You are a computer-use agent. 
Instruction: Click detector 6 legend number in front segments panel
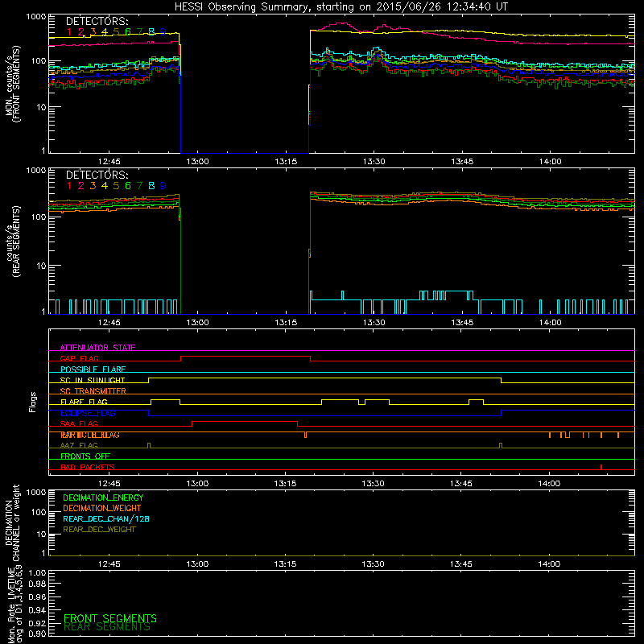point(128,32)
